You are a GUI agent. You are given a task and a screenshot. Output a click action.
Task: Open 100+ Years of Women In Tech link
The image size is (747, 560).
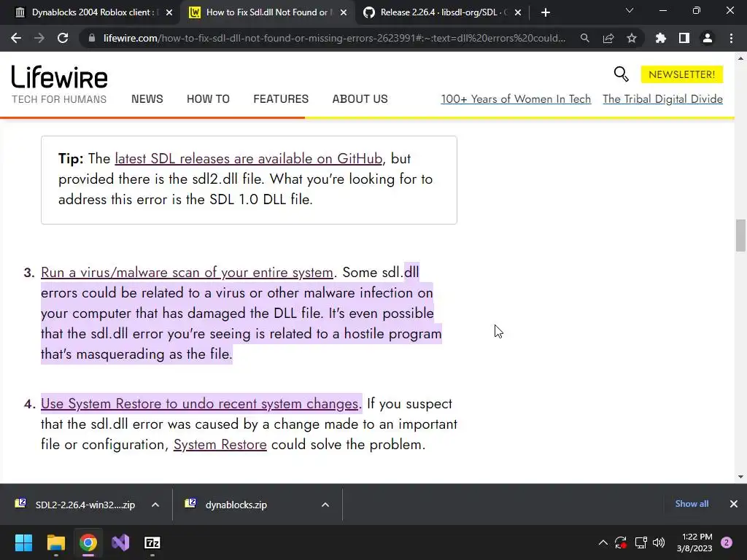point(516,99)
